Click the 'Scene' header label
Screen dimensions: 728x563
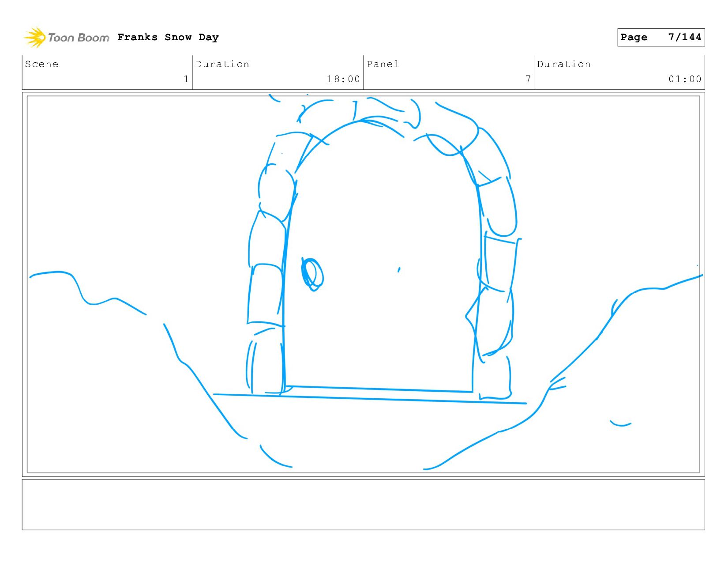(x=41, y=64)
